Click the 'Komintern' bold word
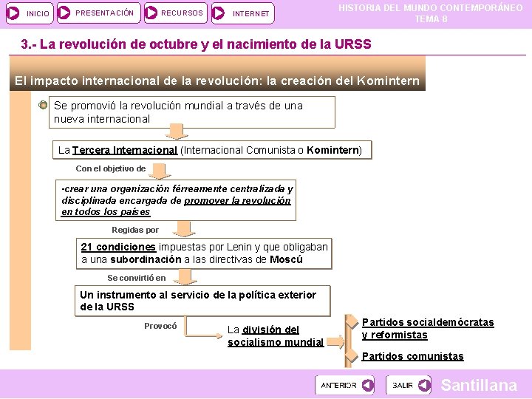532x399 pixels. pos(332,150)
